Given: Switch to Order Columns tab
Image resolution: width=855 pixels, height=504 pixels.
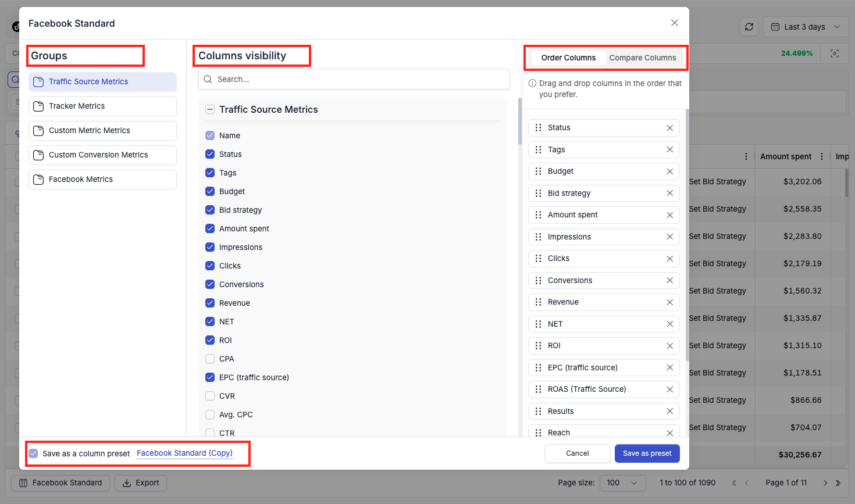Looking at the screenshot, I should point(568,58).
